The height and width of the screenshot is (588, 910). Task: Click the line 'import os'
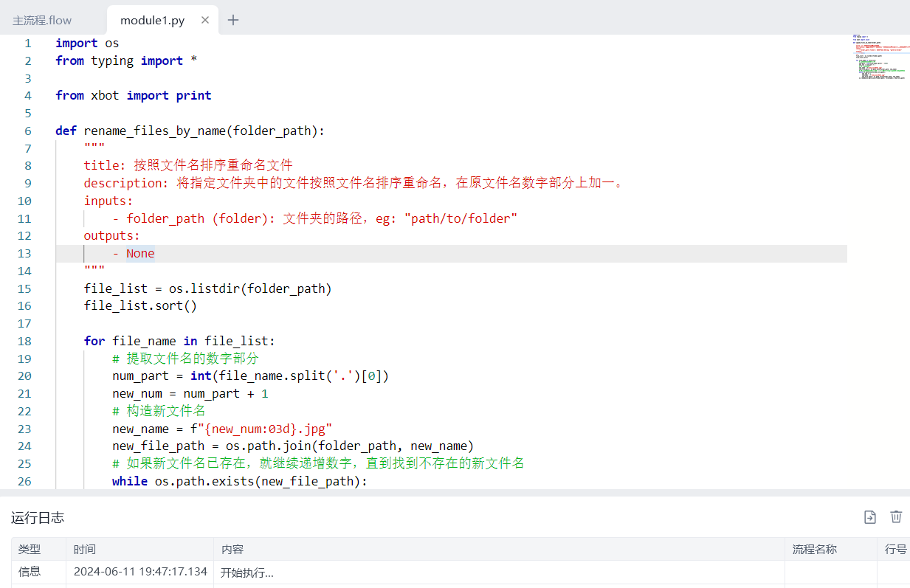click(x=87, y=43)
